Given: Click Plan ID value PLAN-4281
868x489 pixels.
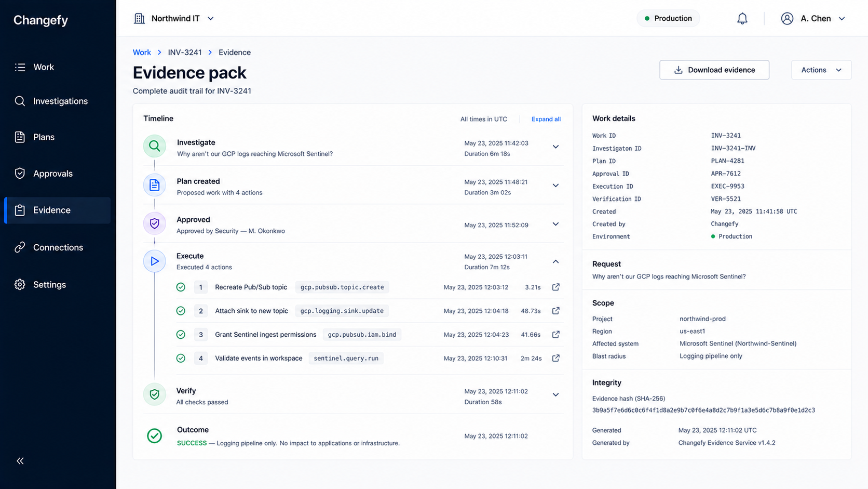Looking at the screenshot, I should click(727, 161).
